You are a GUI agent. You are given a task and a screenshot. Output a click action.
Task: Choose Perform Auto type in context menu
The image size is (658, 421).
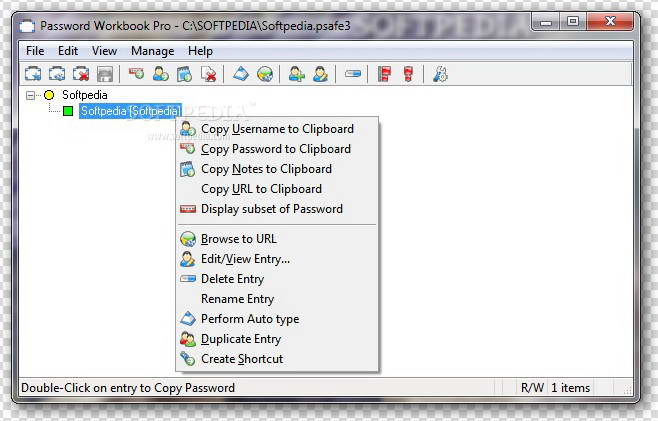[x=277, y=319]
